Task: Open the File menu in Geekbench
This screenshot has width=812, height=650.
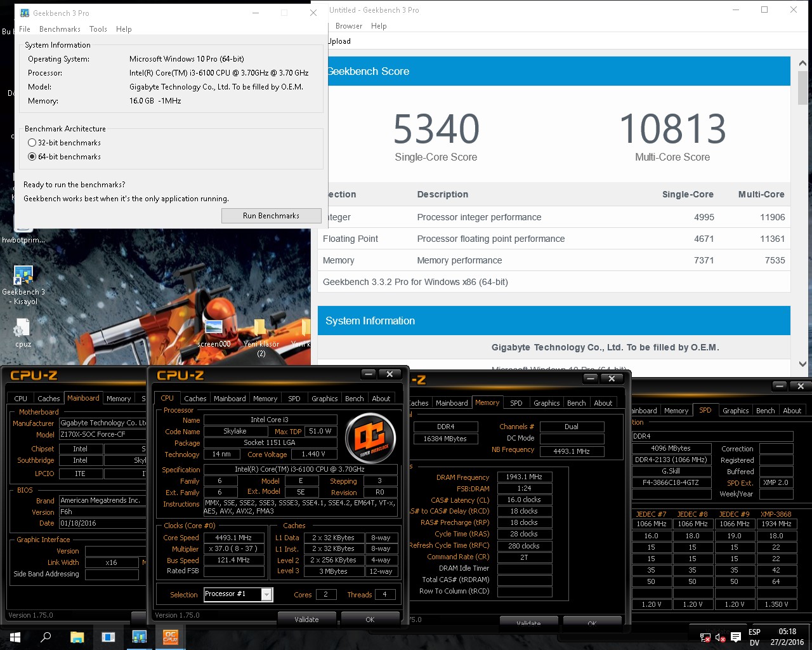Action: [25, 29]
